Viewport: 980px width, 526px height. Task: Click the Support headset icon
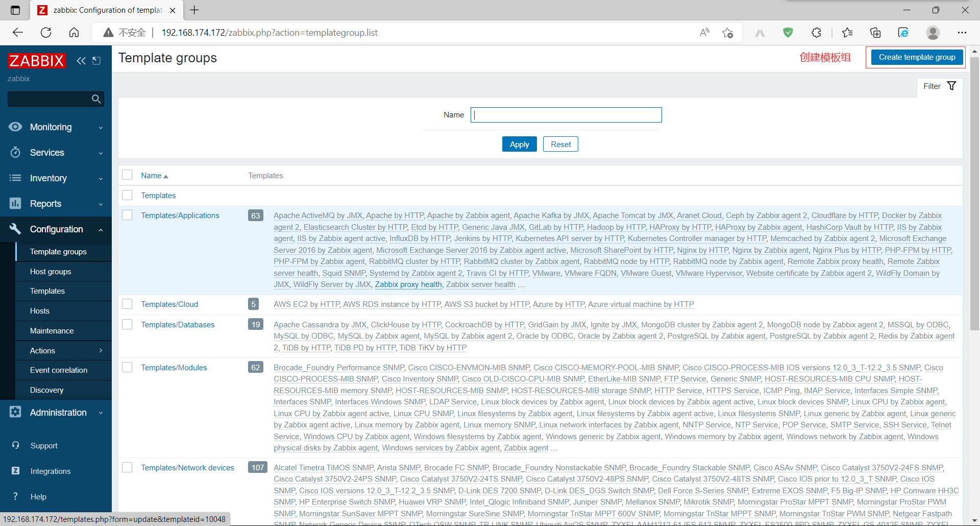16,445
